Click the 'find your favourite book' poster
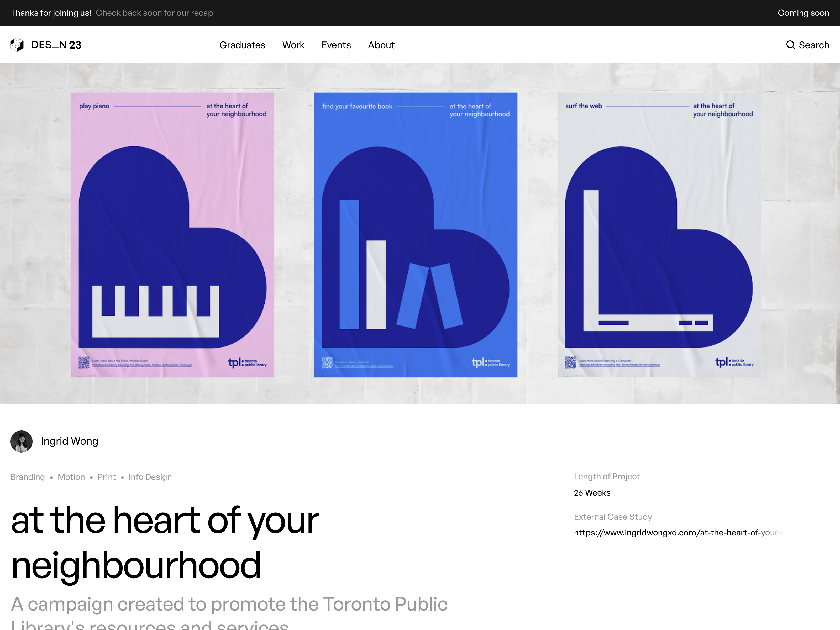The height and width of the screenshot is (630, 840). pyautogui.click(x=416, y=235)
